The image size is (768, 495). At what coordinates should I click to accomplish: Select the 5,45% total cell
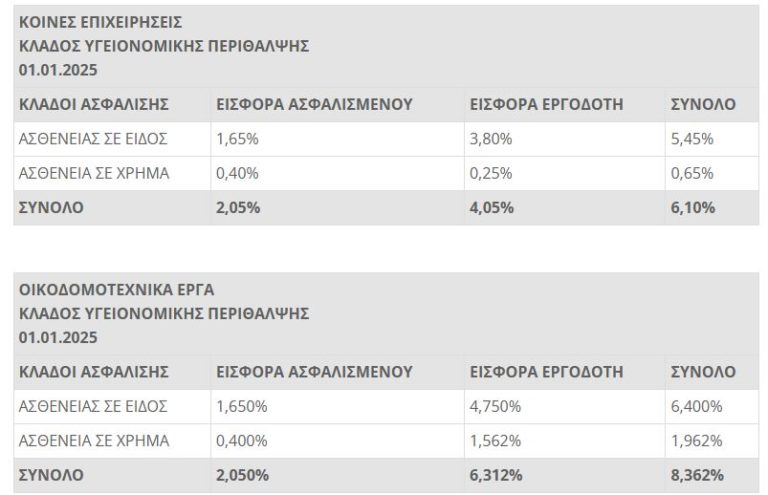tap(692, 139)
